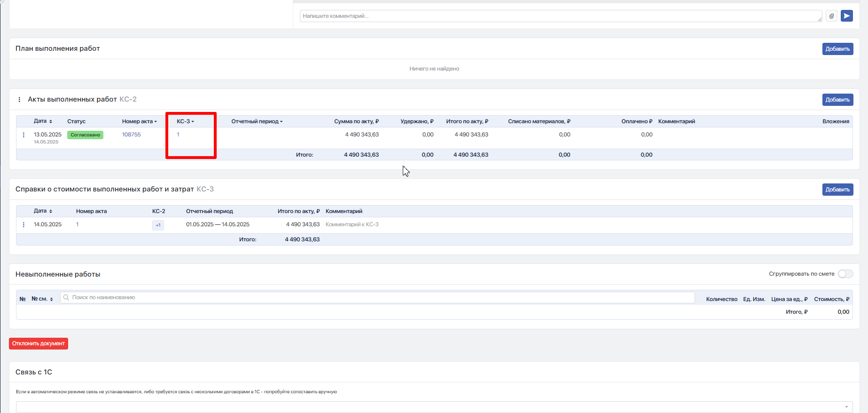Viewport: 868px width, 413px height.
Task: Add a new KS-2 act
Action: pos(837,100)
